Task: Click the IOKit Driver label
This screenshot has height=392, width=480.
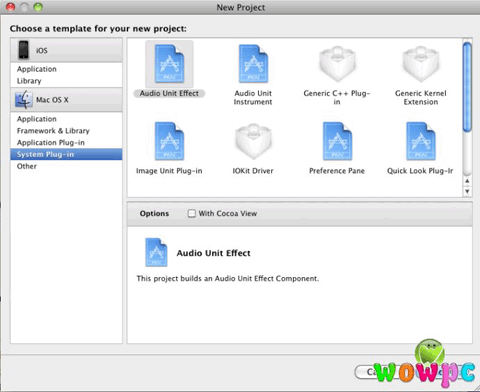Action: pos(253,171)
